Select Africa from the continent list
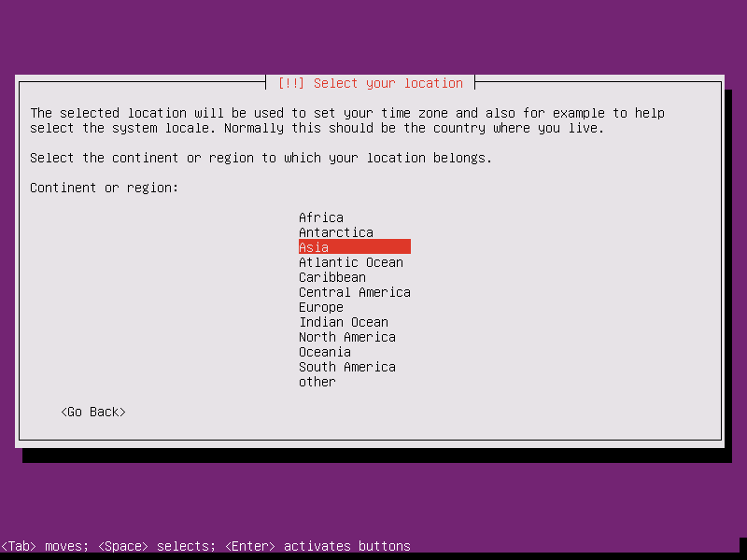This screenshot has height=560, width=747. pos(320,217)
